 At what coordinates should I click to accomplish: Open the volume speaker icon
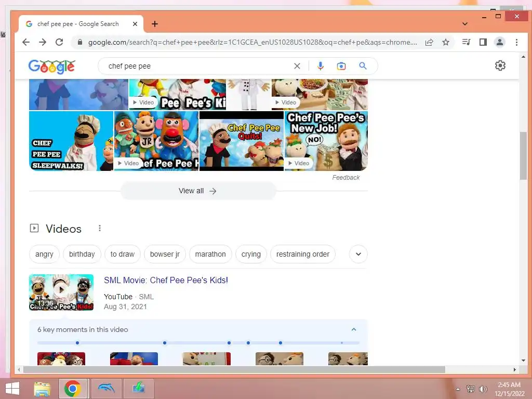click(x=483, y=389)
